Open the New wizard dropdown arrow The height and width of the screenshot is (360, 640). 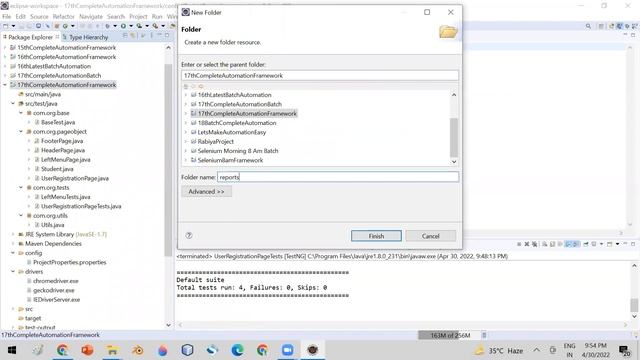[13, 26]
